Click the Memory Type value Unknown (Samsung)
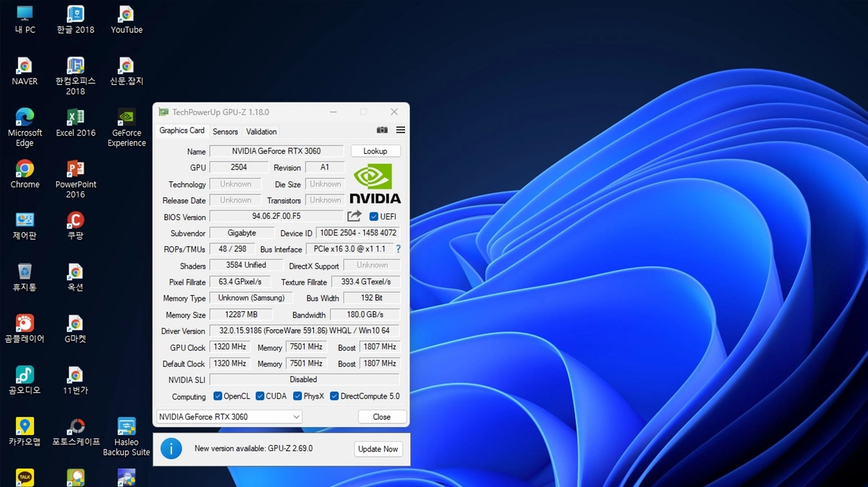The image size is (868, 487). 251,298
